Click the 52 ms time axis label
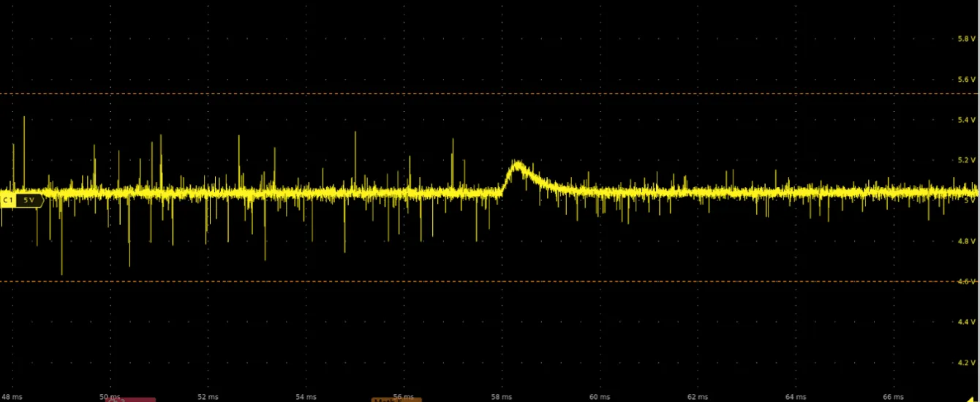Screen dimensions: 980x402 click(x=208, y=397)
